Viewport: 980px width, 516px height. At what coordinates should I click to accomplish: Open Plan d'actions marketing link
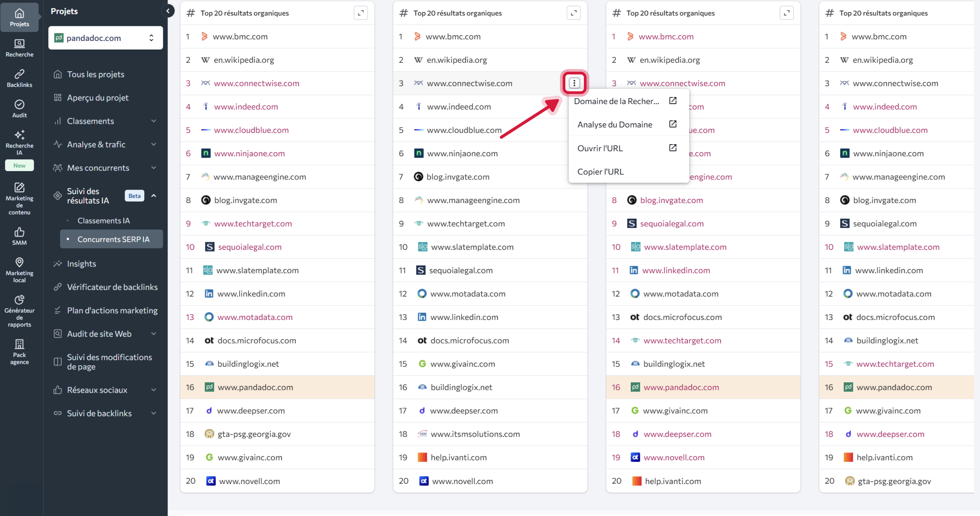point(112,311)
